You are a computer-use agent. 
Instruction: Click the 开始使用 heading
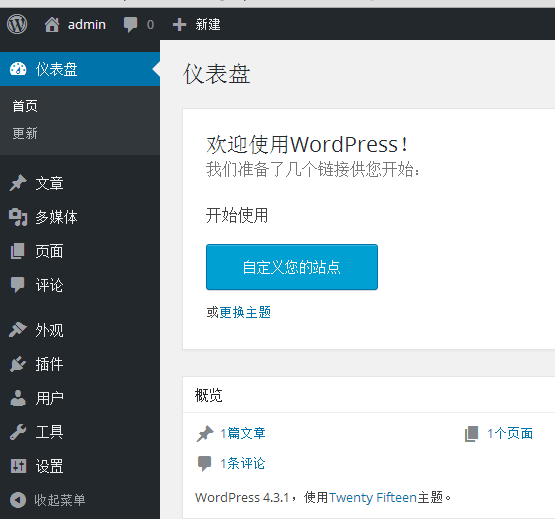[x=237, y=215]
